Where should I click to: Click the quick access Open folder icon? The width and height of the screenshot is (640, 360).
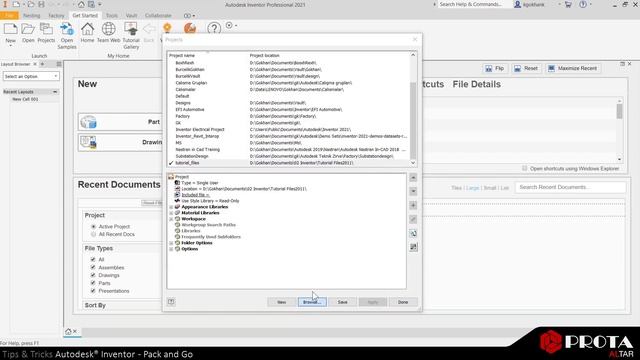click(x=31, y=4)
